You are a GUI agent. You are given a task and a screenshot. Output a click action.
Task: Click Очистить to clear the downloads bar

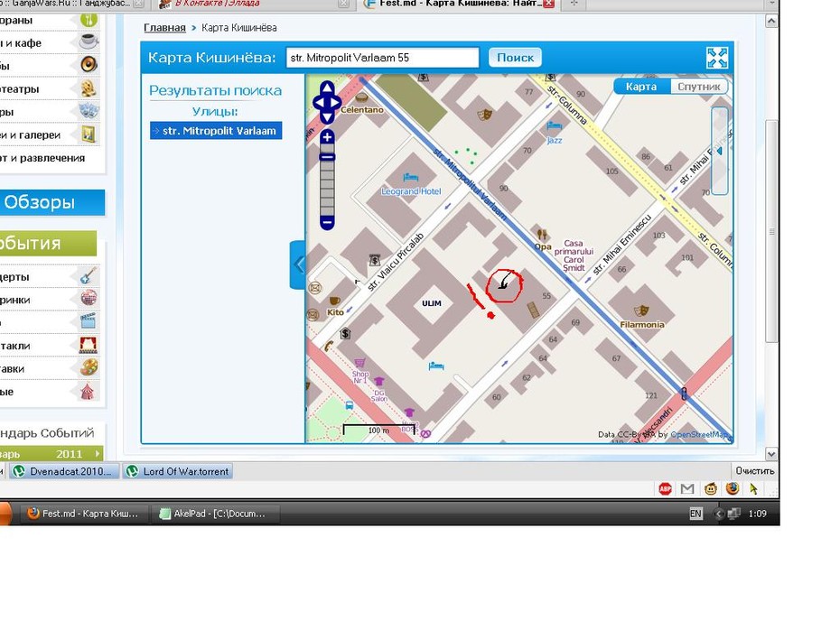tap(755, 470)
